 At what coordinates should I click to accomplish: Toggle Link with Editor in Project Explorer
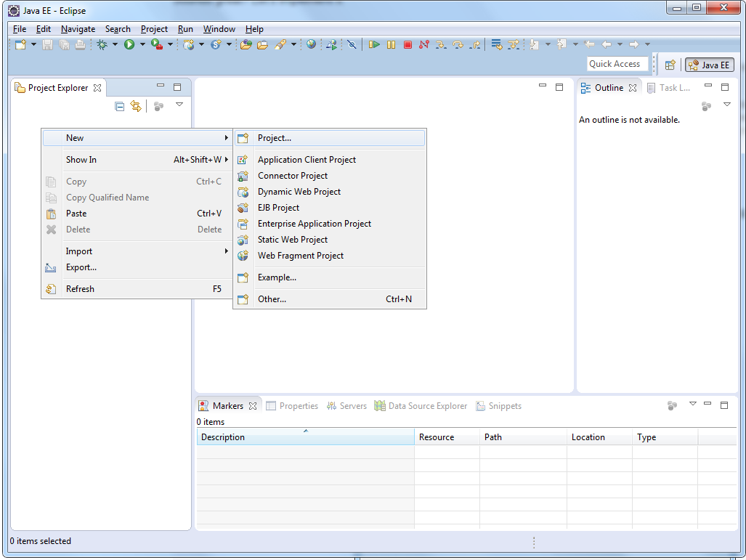[x=136, y=106]
